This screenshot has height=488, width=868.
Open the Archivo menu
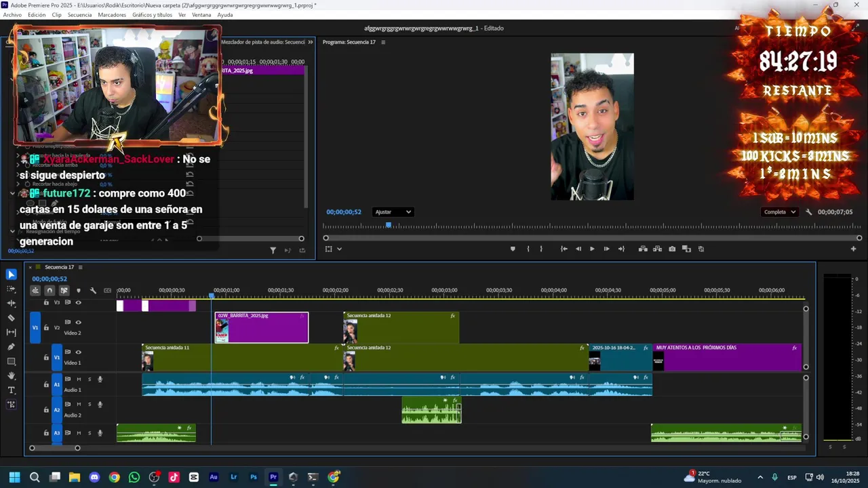click(12, 15)
